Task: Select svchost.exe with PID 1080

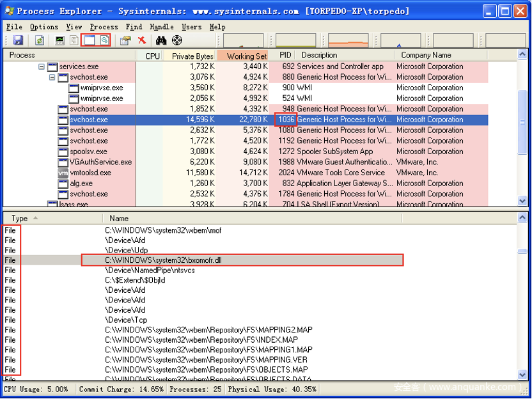Action: [246, 130]
